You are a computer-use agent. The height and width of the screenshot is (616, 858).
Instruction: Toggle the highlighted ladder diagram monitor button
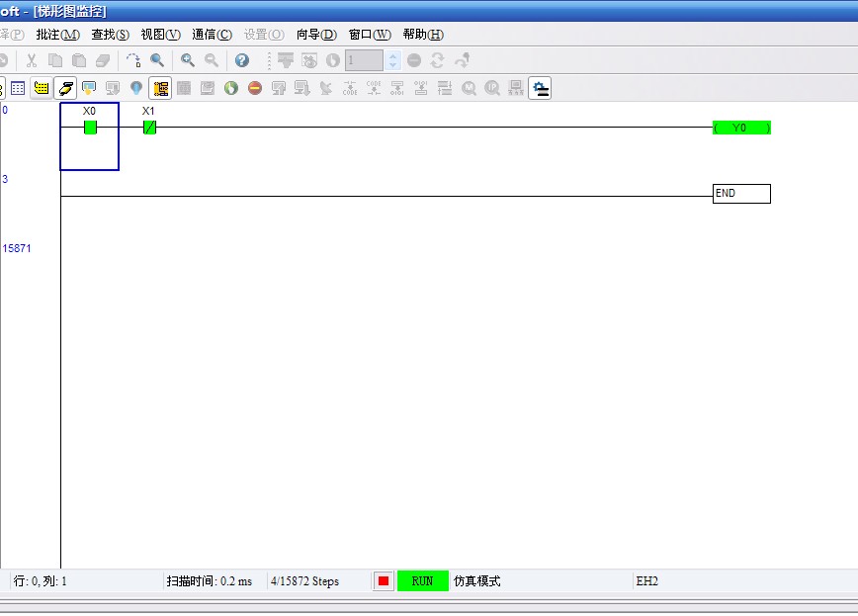160,88
